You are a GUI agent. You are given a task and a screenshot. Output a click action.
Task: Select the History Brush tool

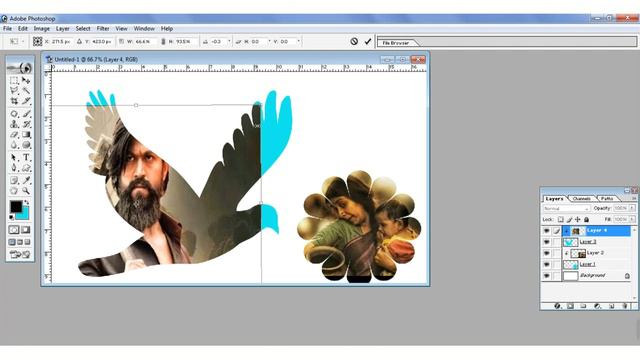click(x=26, y=124)
